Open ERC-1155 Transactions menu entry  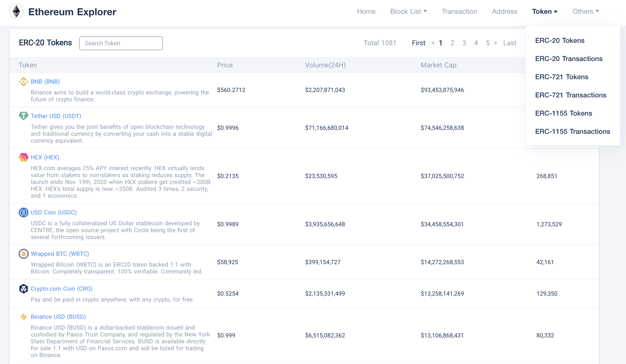click(572, 131)
